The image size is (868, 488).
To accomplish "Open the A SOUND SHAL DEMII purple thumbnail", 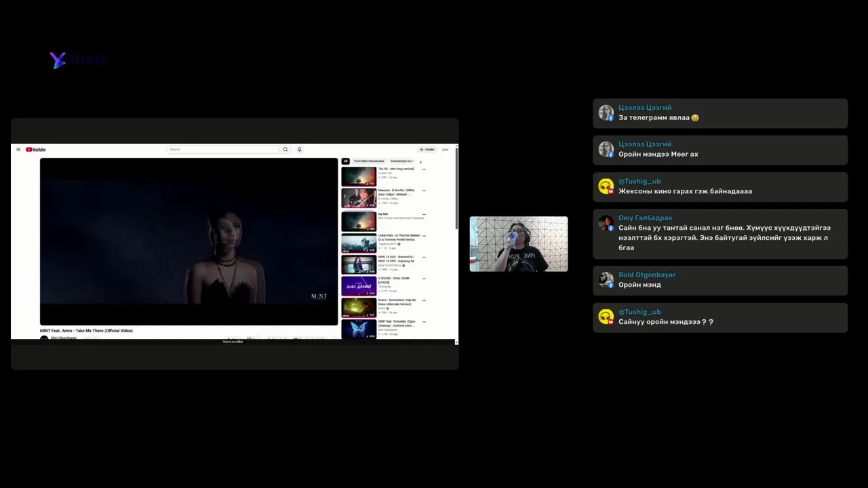I will [359, 286].
